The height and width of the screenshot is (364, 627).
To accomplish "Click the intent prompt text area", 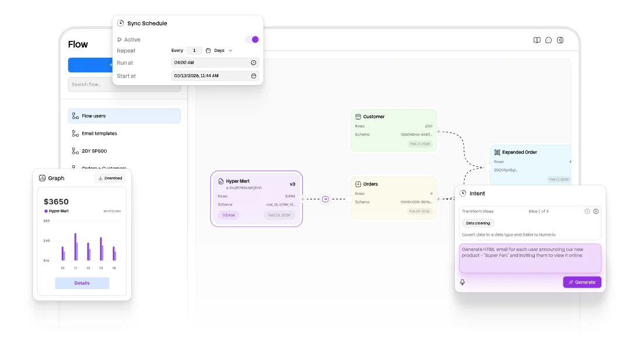I will point(530,258).
